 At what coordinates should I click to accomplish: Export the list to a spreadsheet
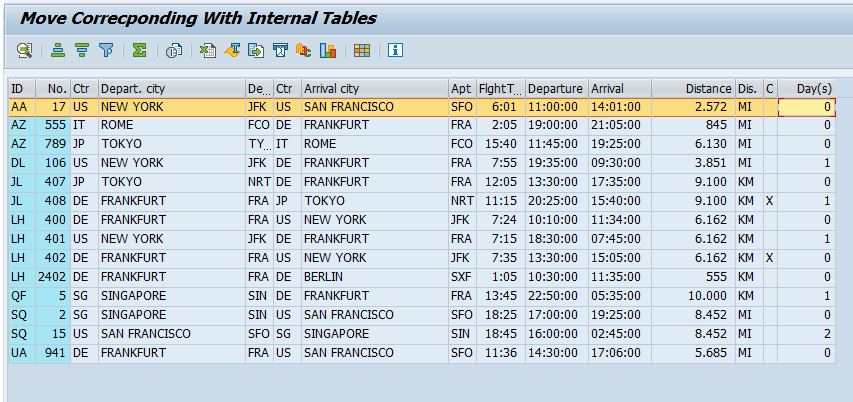[208, 50]
